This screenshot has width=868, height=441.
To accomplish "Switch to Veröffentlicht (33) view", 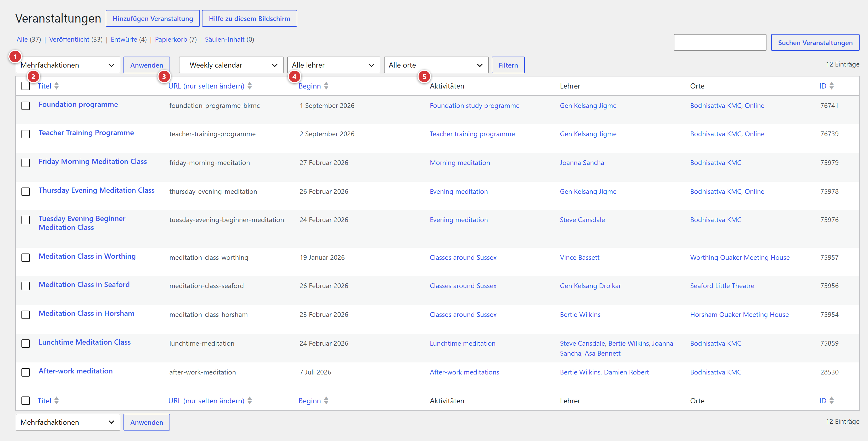I will (76, 40).
